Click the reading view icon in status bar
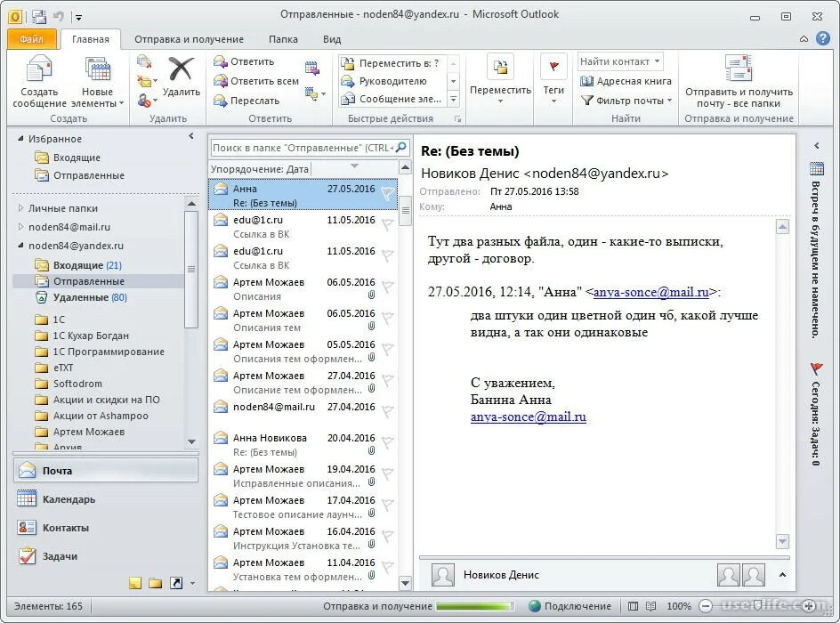The image size is (840, 623). pyautogui.click(x=650, y=606)
